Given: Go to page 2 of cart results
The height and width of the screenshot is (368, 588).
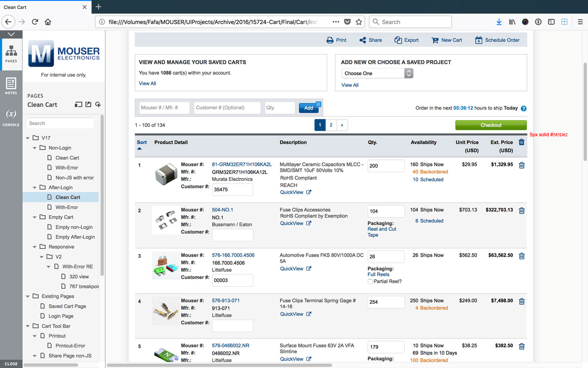Looking at the screenshot, I should (331, 125).
